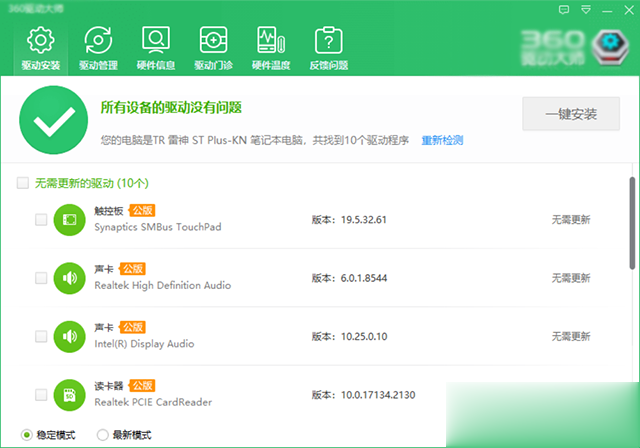This screenshot has width=640, height=448.
Task: Open the 反馈问题 feedback tab
Action: tap(329, 49)
